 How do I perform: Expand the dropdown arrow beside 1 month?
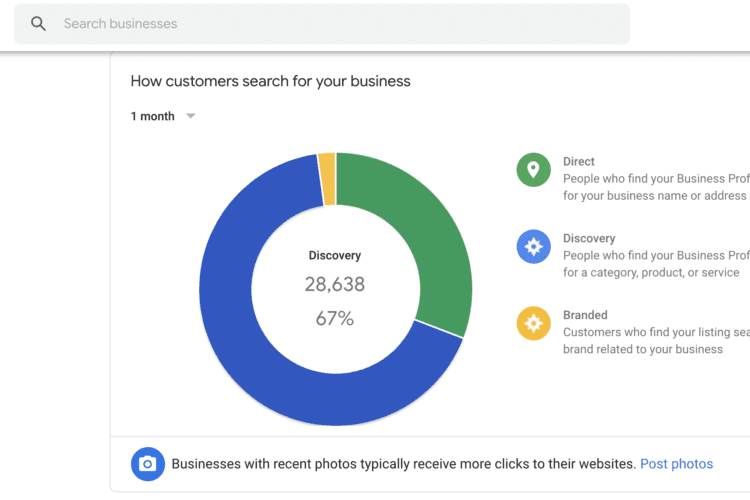pyautogui.click(x=190, y=116)
